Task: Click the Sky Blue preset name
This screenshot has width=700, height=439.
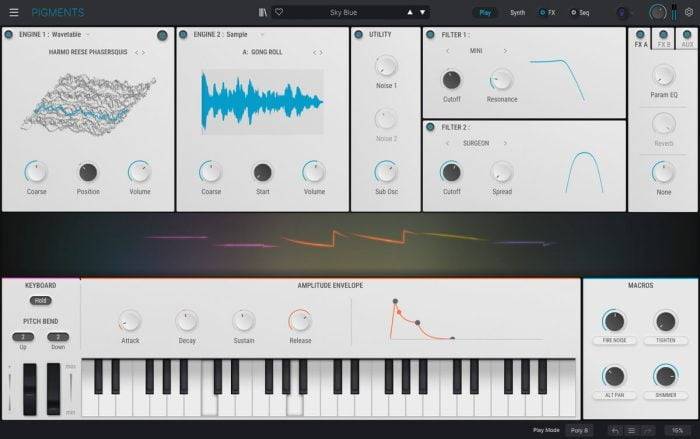Action: (343, 13)
